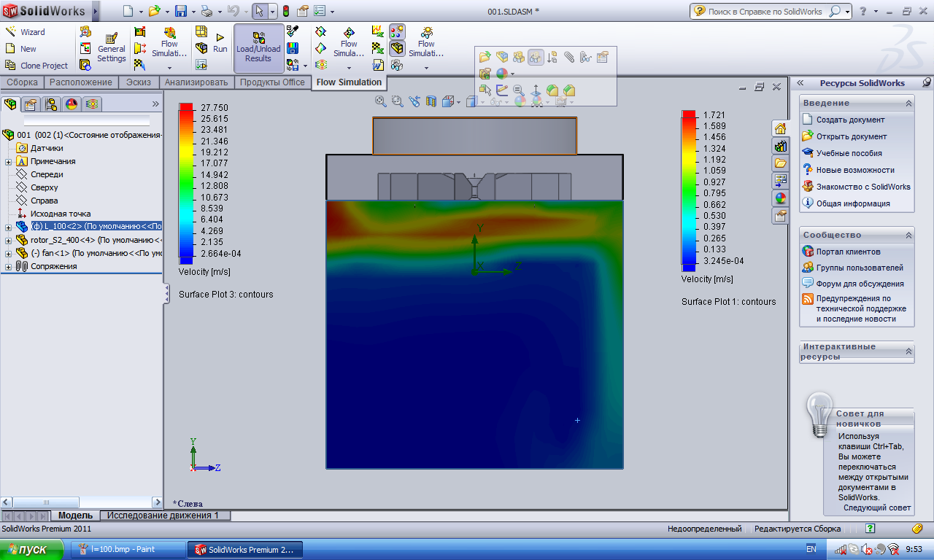
Task: Click the Run solver button
Action: (x=220, y=42)
